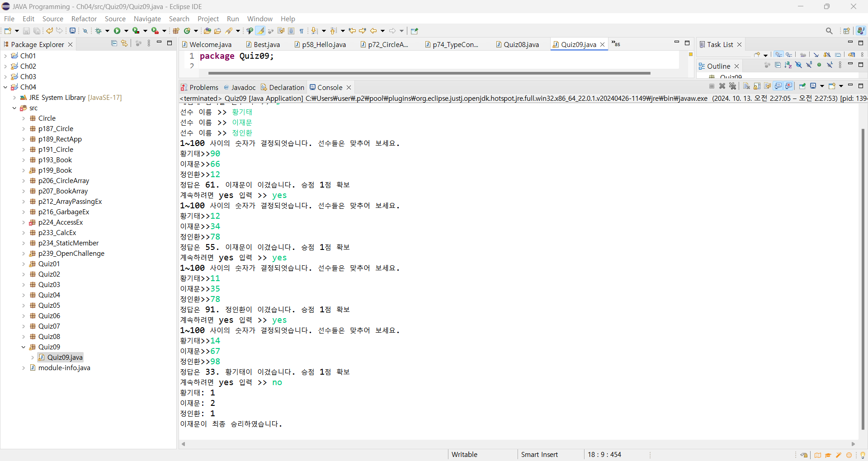Launch Coverage from the toolbar

(136, 31)
